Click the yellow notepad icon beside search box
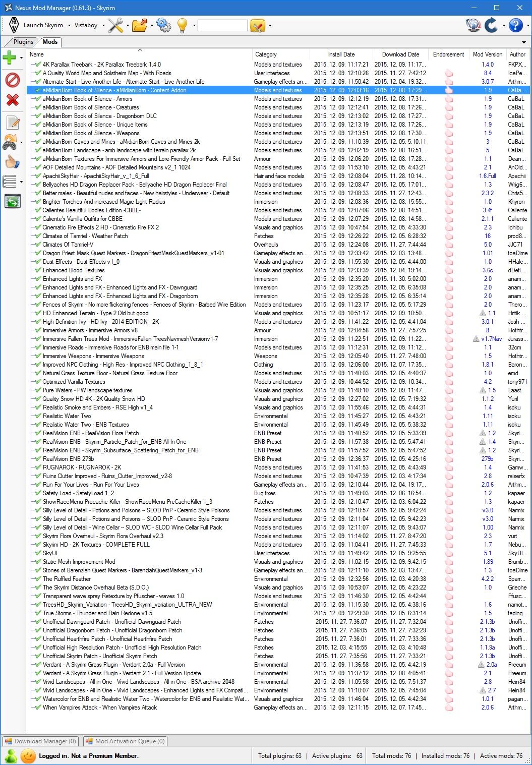This screenshot has height=765, width=532. pos(258,25)
